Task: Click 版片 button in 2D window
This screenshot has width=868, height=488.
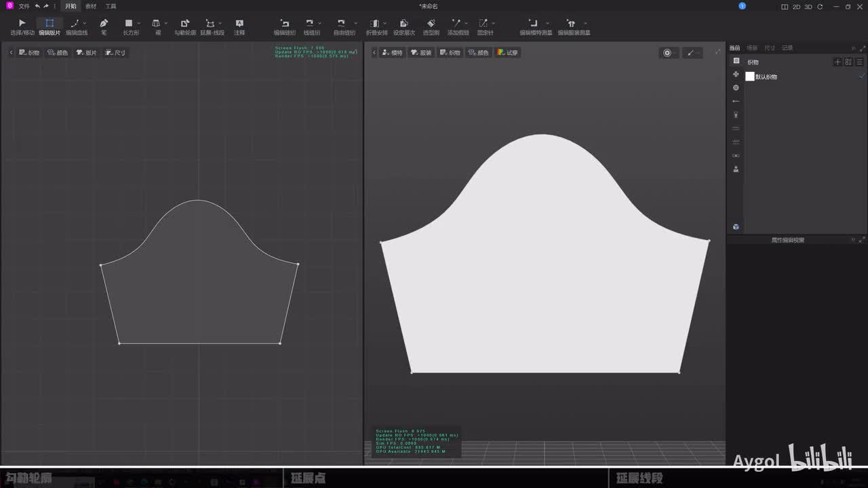Action: pyautogui.click(x=86, y=52)
